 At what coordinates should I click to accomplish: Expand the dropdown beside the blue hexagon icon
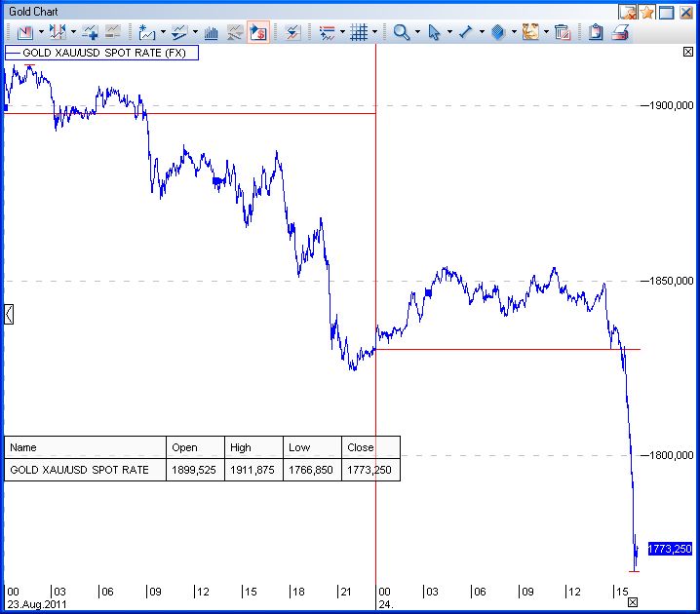(514, 32)
